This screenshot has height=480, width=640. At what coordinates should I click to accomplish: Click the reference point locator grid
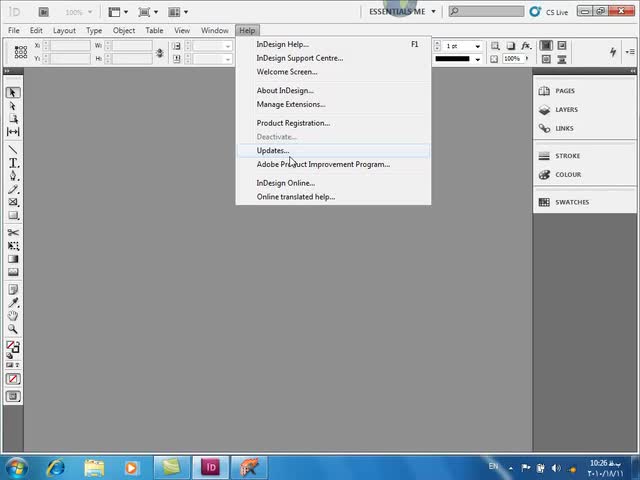pyautogui.click(x=21, y=52)
